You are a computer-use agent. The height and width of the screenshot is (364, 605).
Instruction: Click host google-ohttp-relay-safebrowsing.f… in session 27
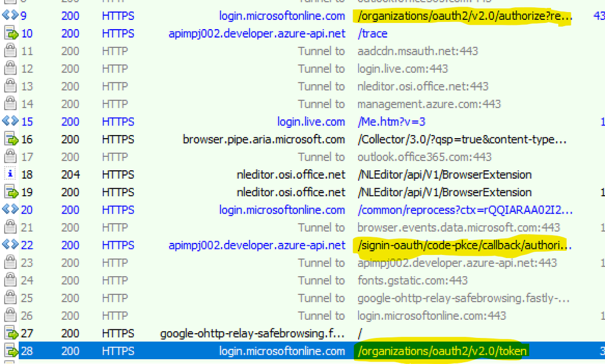[x=253, y=334]
